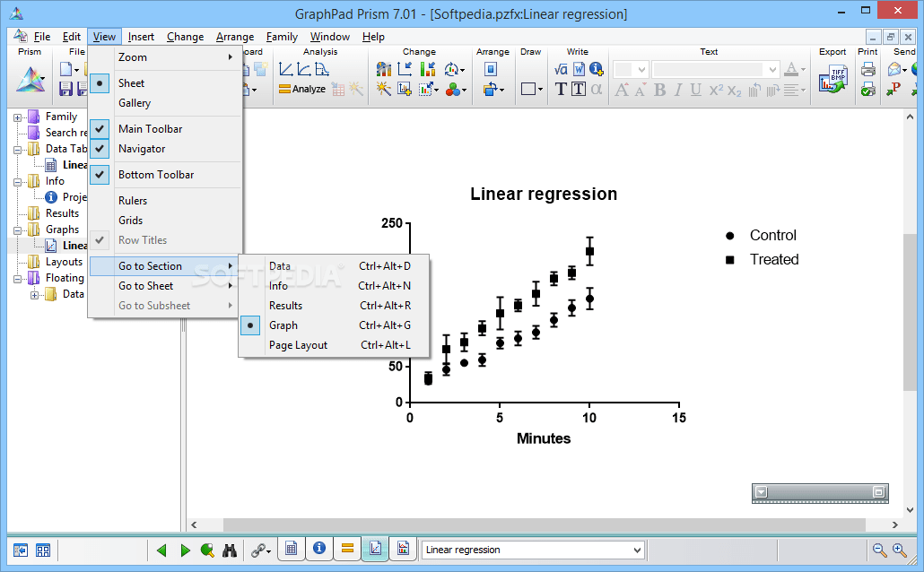The height and width of the screenshot is (572, 924).
Task: Click the previous sheet green arrow
Action: pos(161,550)
